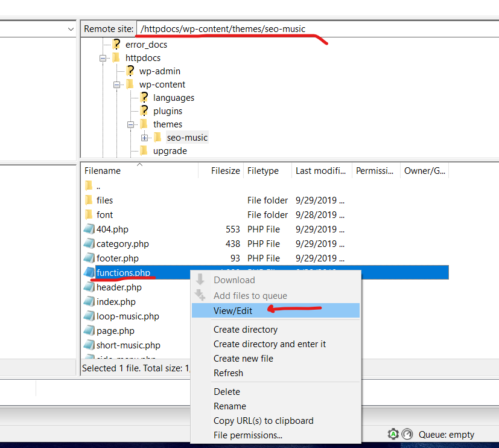The height and width of the screenshot is (448, 499).
Task: Click the green encryption status icon
Action: [x=393, y=434]
